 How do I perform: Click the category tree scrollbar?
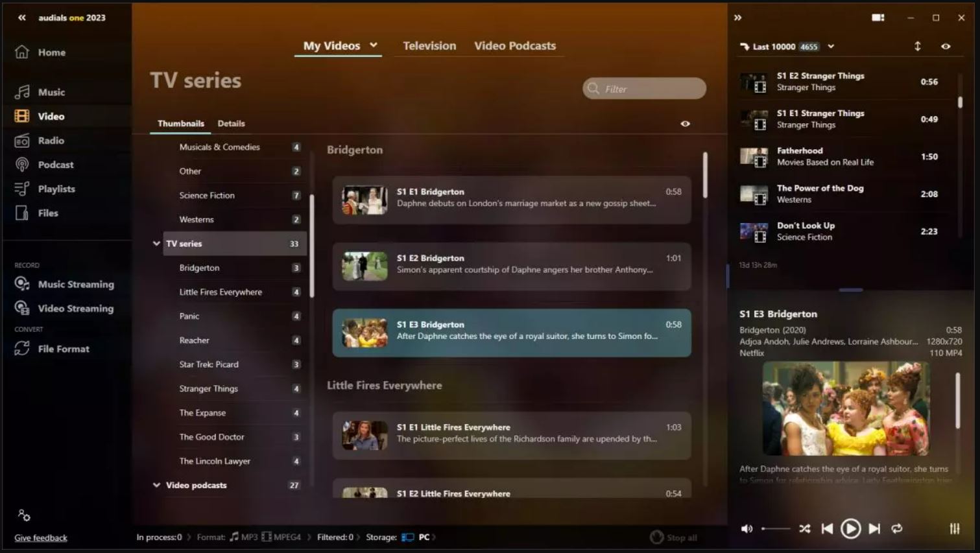(x=311, y=246)
